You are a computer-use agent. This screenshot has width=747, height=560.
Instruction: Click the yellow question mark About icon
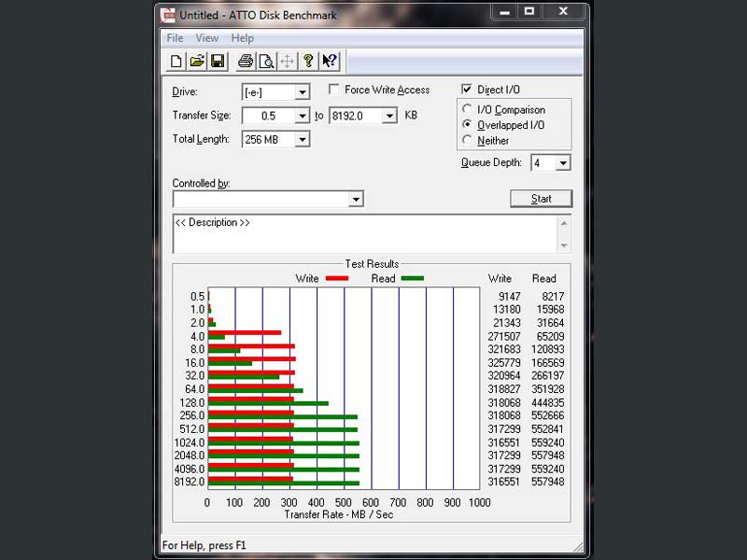click(308, 62)
